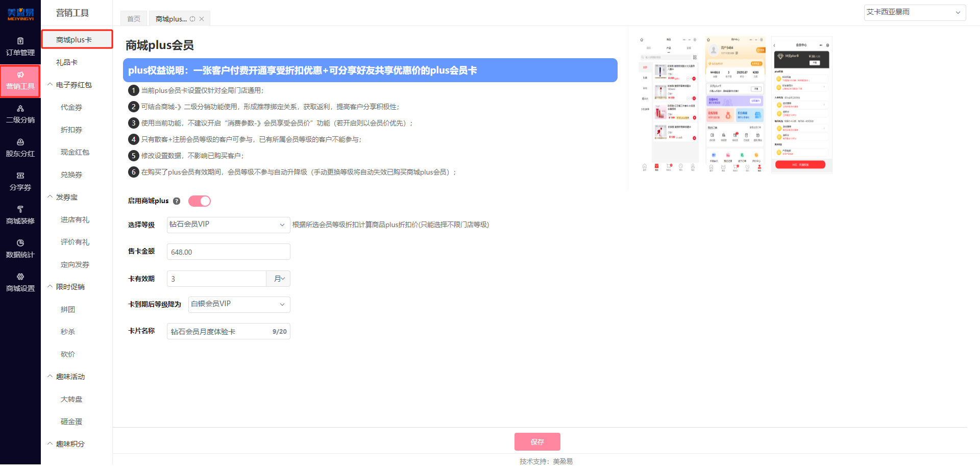Open the 订单管理 sidebar icon
This screenshot has width=980, height=469.
[20, 46]
